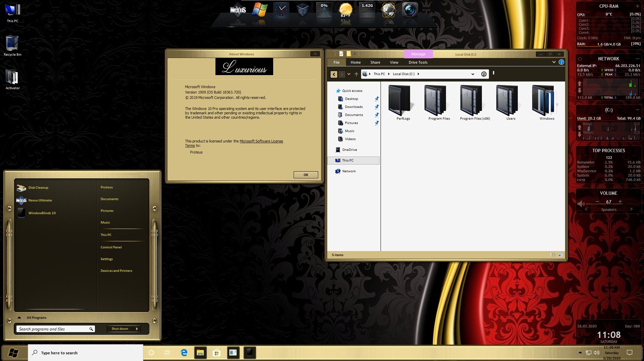The height and width of the screenshot is (361, 644).
Task: Open Recycle Bin desktop icon
Action: pos(12,46)
